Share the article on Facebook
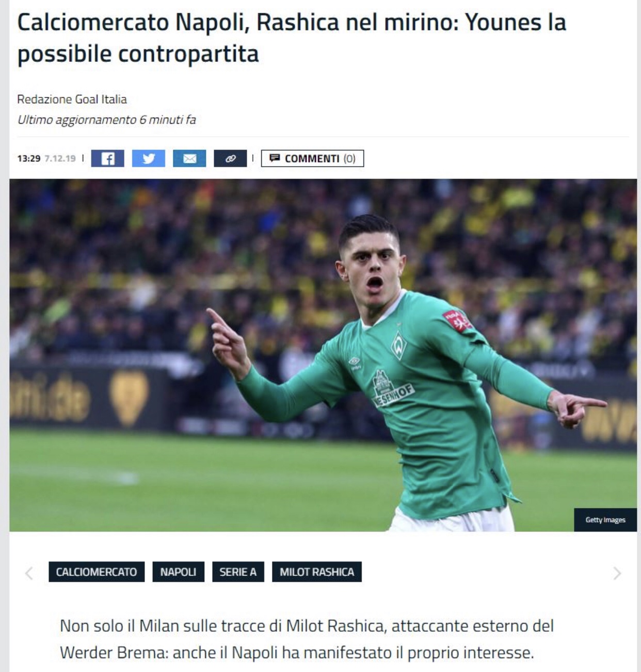Viewport: 641px width, 672px height. point(107,158)
